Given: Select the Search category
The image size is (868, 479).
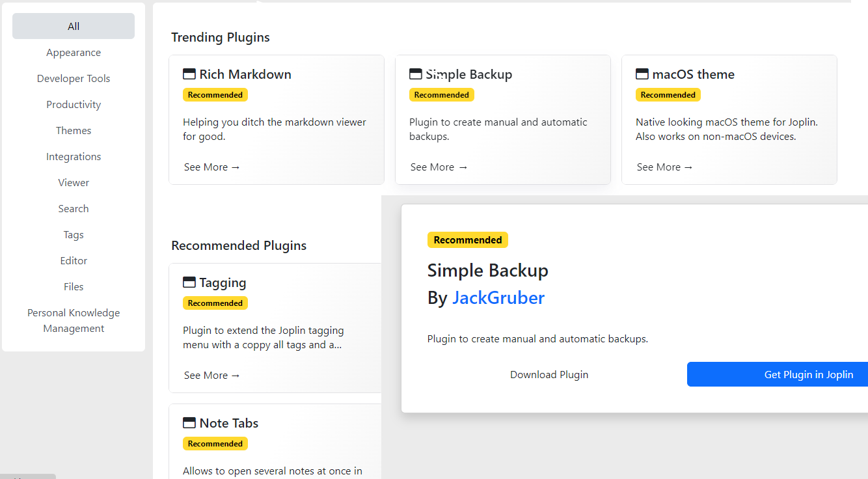Looking at the screenshot, I should pyautogui.click(x=74, y=208).
